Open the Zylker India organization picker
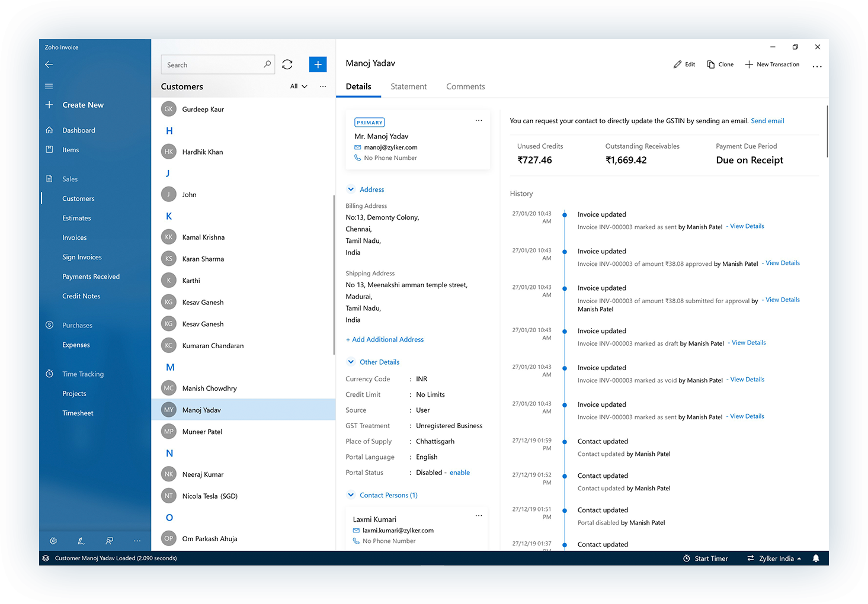Screen dimensions: 868x604 [x=773, y=558]
